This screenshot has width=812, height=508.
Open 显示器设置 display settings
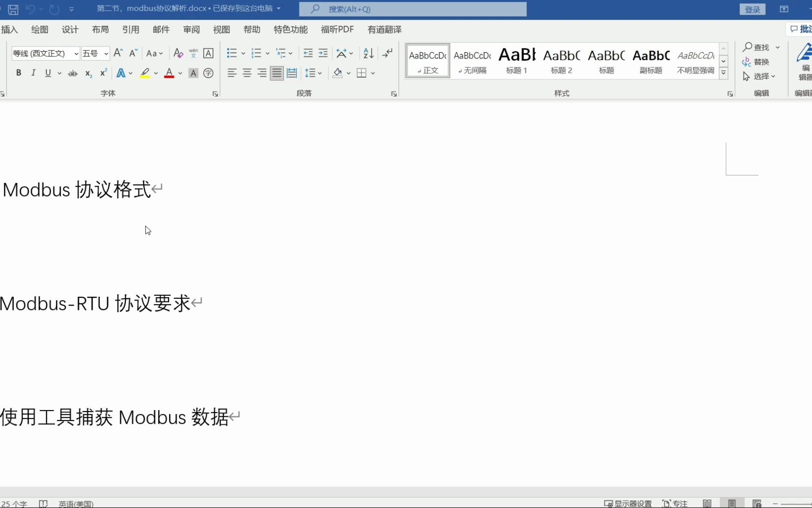pyautogui.click(x=628, y=503)
